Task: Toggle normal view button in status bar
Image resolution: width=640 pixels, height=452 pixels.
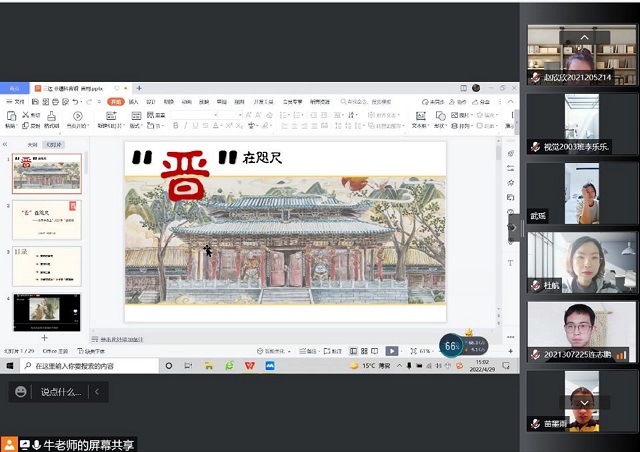Action: (353, 351)
